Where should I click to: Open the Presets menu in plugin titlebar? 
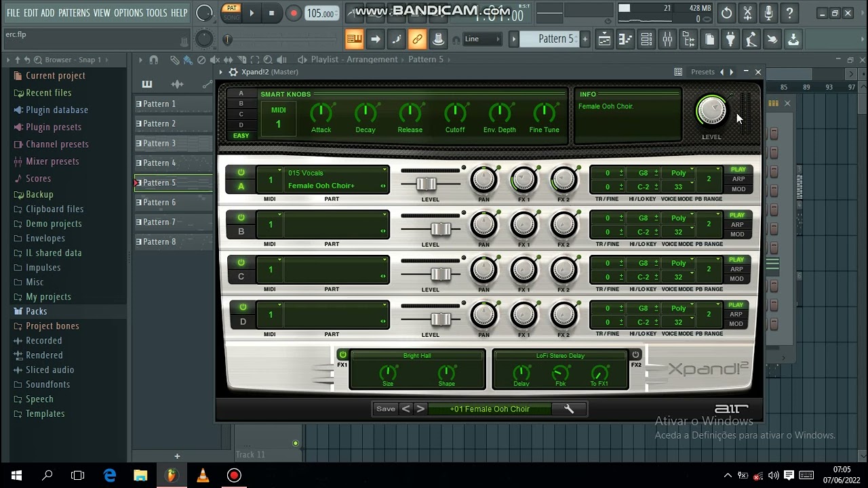click(703, 72)
